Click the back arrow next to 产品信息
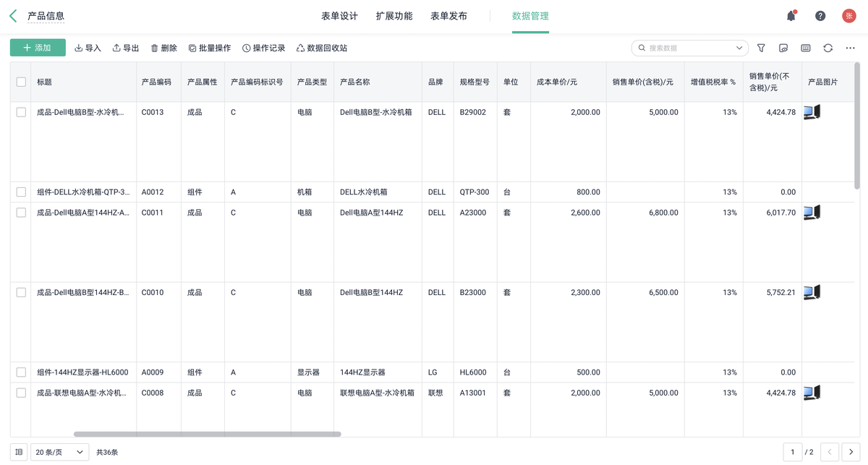The width and height of the screenshot is (868, 465). click(x=13, y=16)
